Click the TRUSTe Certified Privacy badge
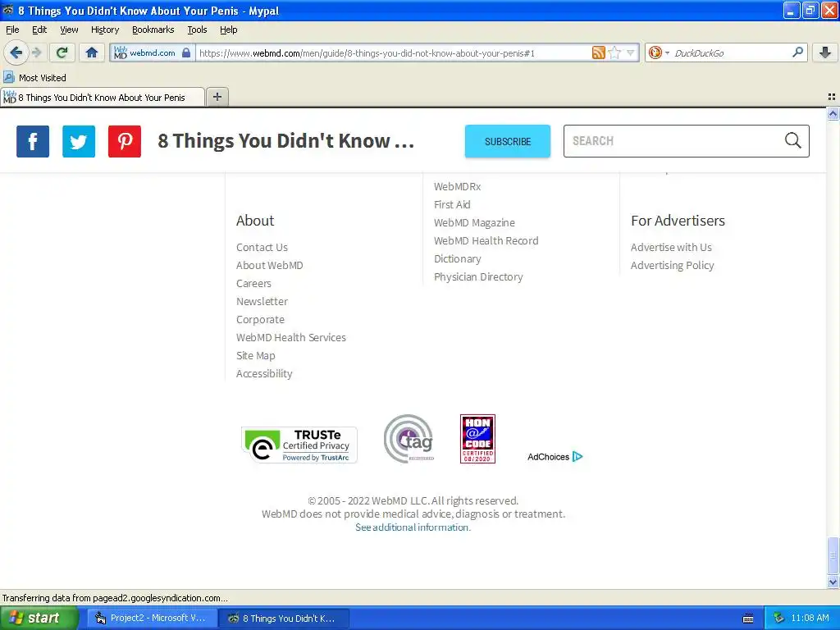 coord(299,445)
